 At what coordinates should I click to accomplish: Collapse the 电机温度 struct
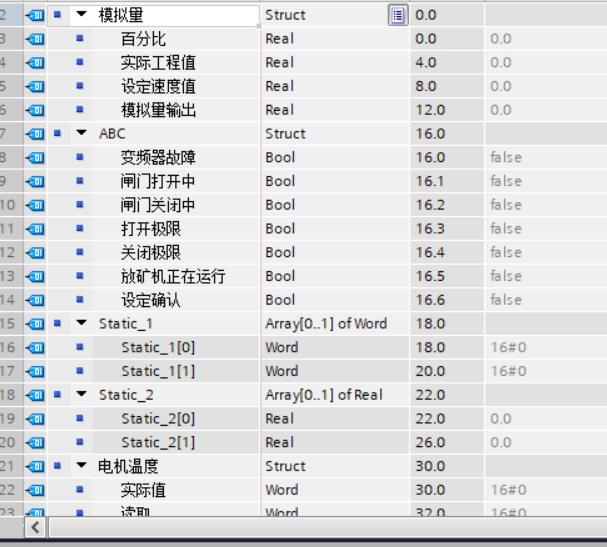pos(81,467)
